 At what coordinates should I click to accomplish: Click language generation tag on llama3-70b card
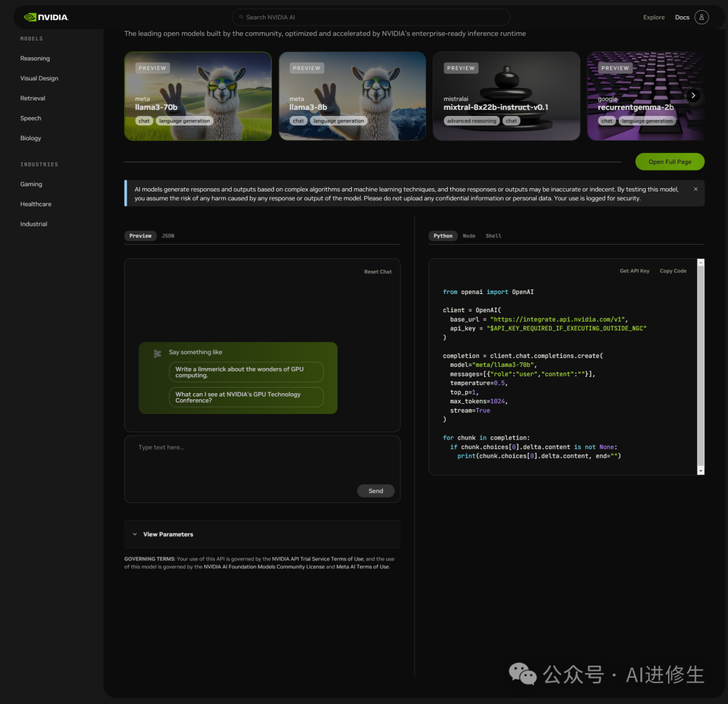pyautogui.click(x=184, y=121)
